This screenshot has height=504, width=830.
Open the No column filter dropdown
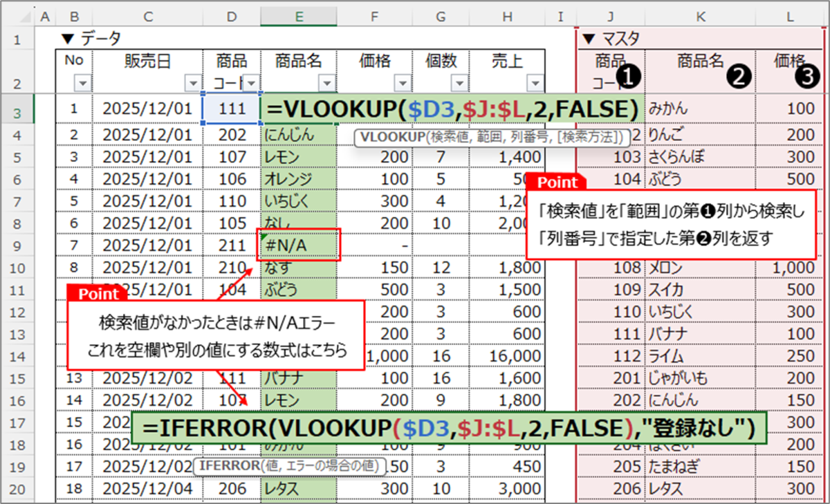[x=82, y=84]
